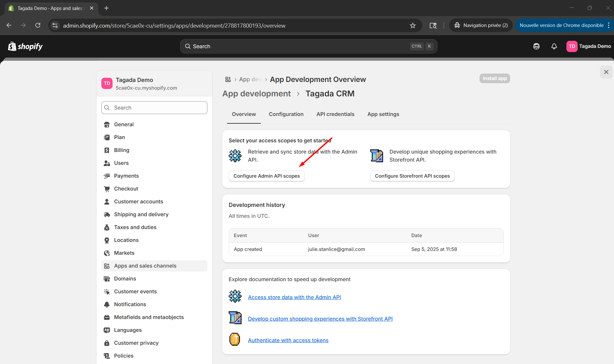Click Configure Storefront API scopes button
The width and height of the screenshot is (614, 364).
(x=412, y=176)
